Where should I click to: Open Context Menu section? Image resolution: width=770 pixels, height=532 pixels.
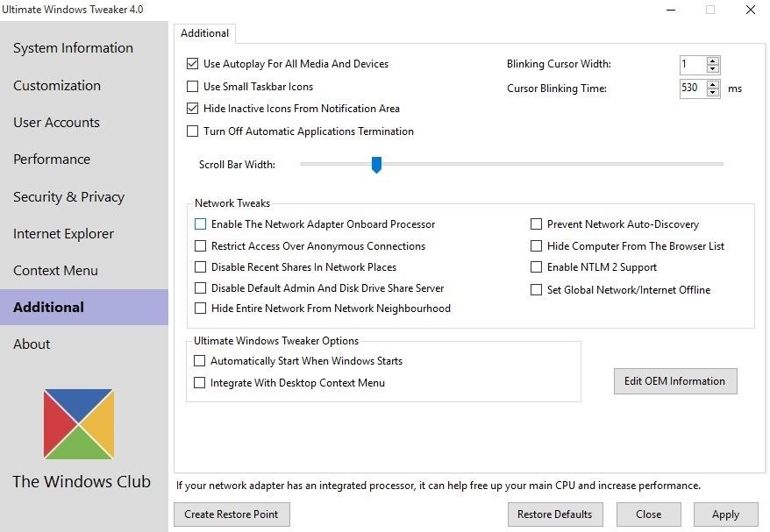pyautogui.click(x=55, y=271)
